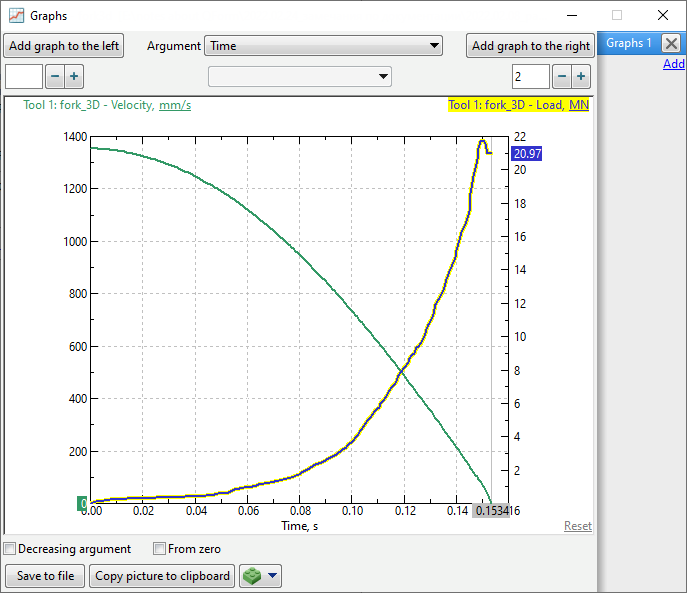Click the green export icon button

pos(252,576)
